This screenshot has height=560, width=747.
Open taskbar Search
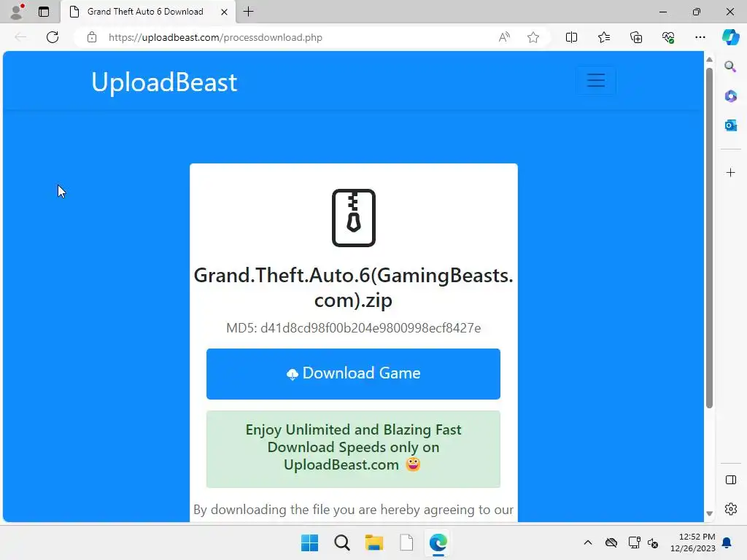(341, 542)
